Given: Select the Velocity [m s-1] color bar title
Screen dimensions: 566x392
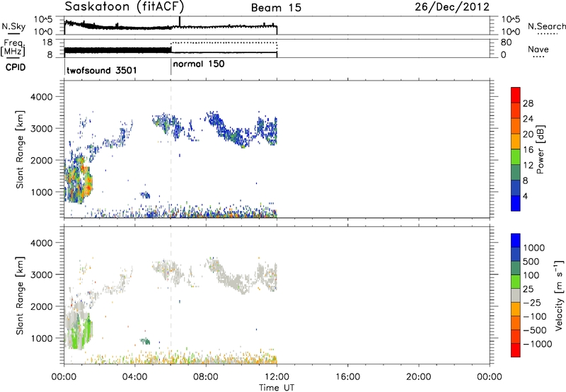Looking at the screenshot, I should (x=559, y=295).
